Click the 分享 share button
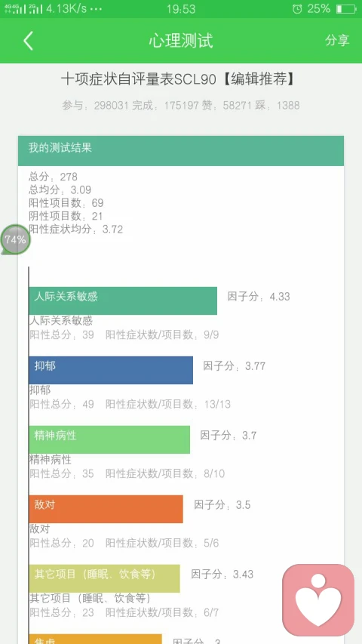The height and width of the screenshot is (644, 362). coord(337,40)
